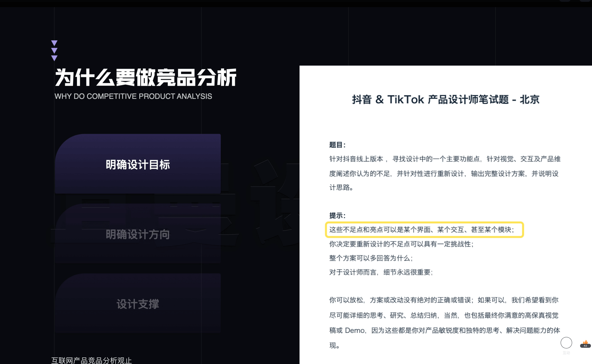Click the 提示: label
This screenshot has height=364, width=592.
click(338, 216)
